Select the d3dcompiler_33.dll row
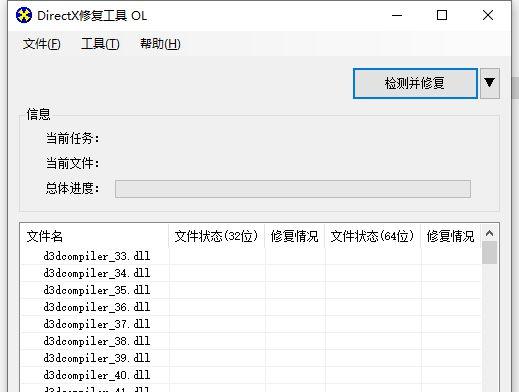 tap(251, 256)
